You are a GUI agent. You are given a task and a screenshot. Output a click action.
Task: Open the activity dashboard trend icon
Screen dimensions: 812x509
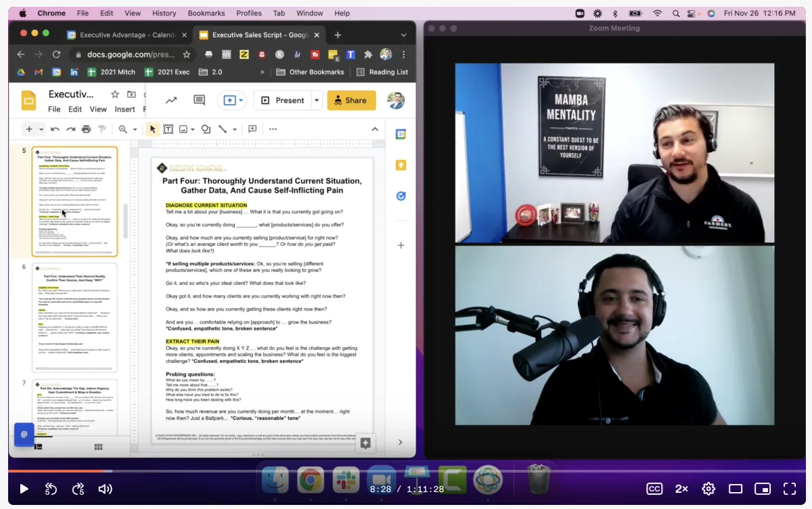[171, 100]
